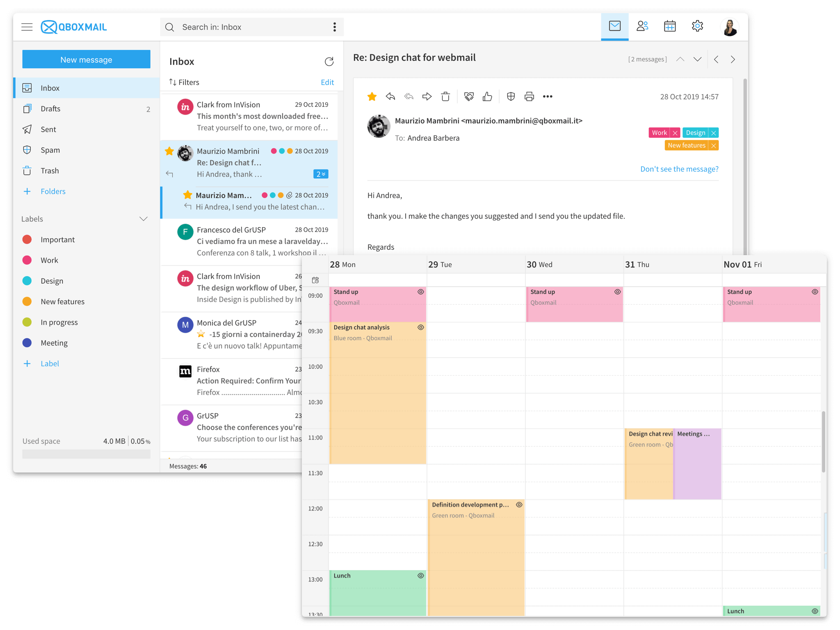Viewport: 840px width, 630px height.
Task: Open the calendar icon in top bar
Action: click(x=670, y=27)
